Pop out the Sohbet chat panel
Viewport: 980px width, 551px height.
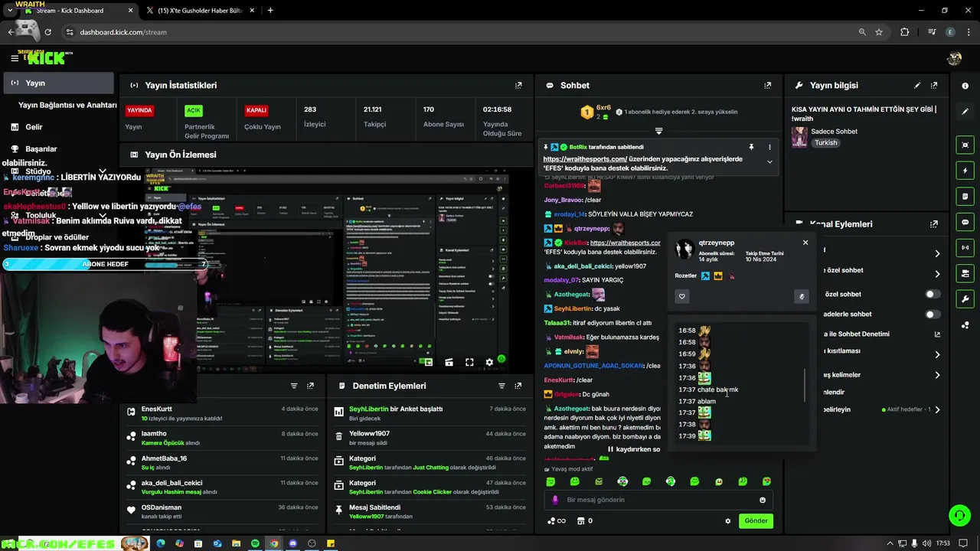coord(768,86)
